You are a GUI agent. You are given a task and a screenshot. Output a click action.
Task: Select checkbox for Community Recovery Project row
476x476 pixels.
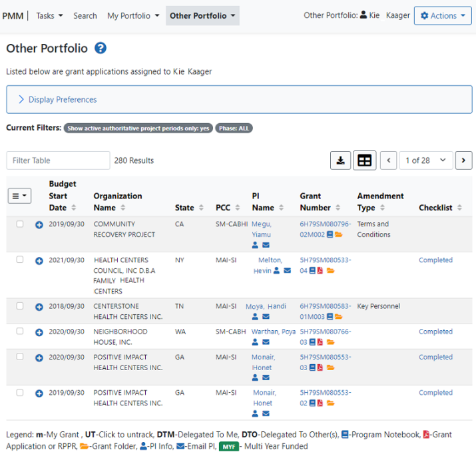(x=20, y=224)
